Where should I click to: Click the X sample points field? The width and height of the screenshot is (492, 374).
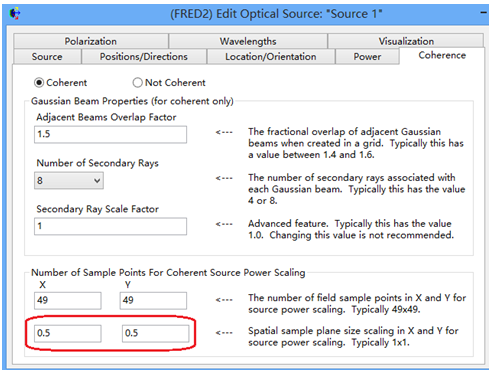68,300
